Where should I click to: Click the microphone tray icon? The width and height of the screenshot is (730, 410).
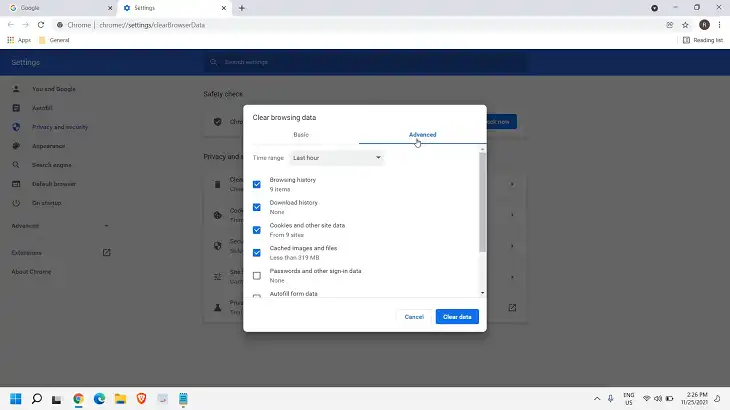pos(610,399)
